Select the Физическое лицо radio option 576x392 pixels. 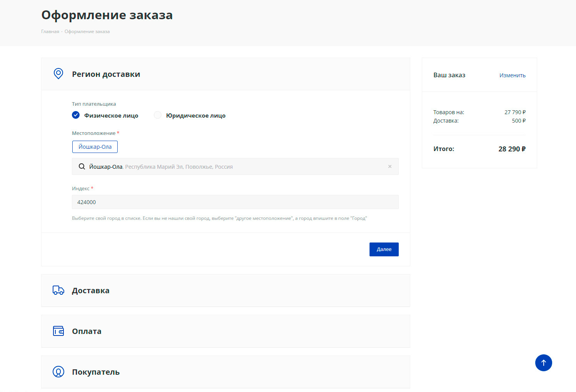pos(76,115)
